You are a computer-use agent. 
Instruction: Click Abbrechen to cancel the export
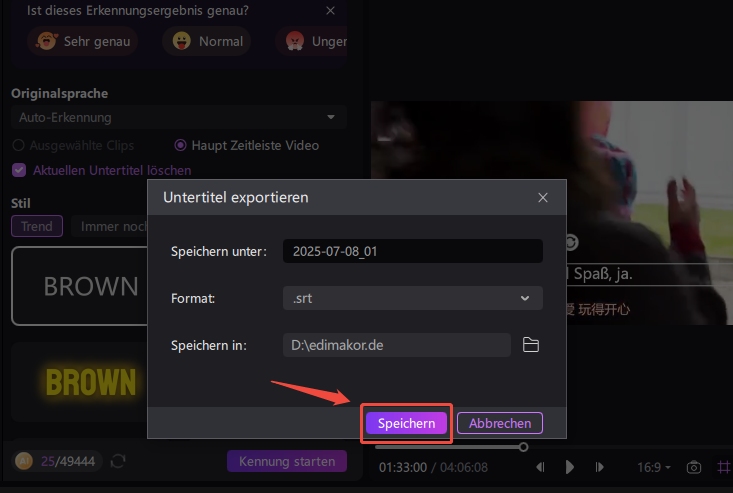[x=500, y=423]
